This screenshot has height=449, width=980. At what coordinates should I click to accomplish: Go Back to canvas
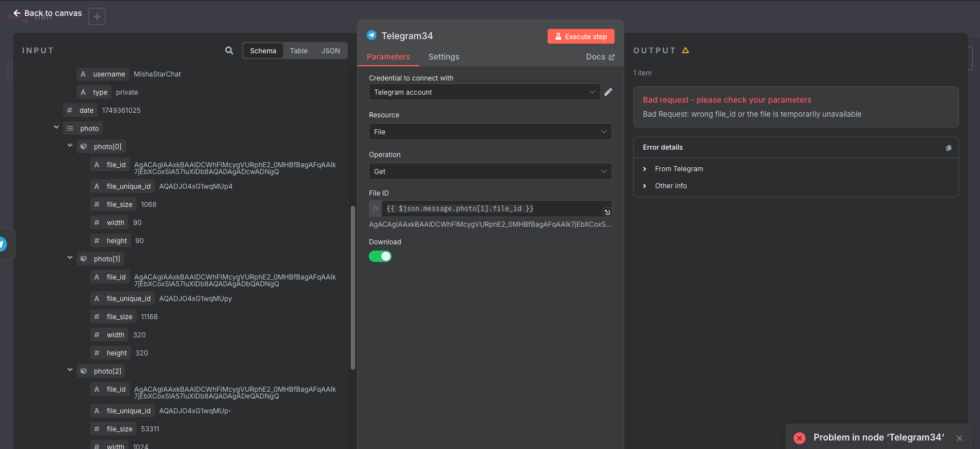tap(48, 13)
